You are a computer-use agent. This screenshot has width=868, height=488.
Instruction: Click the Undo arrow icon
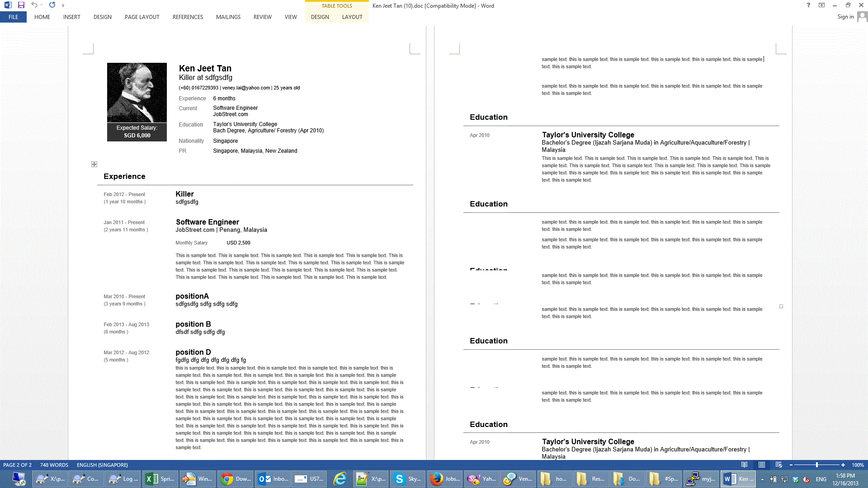click(34, 5)
